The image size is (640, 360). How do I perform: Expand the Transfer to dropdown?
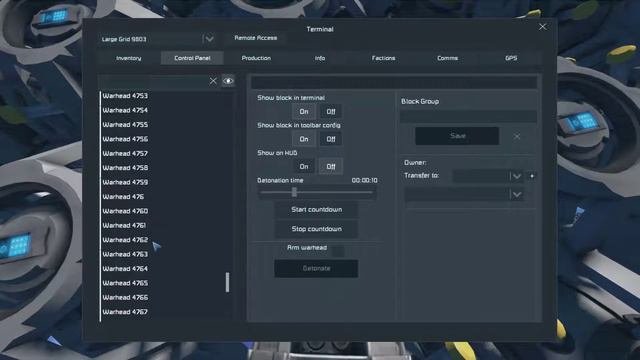pos(516,176)
